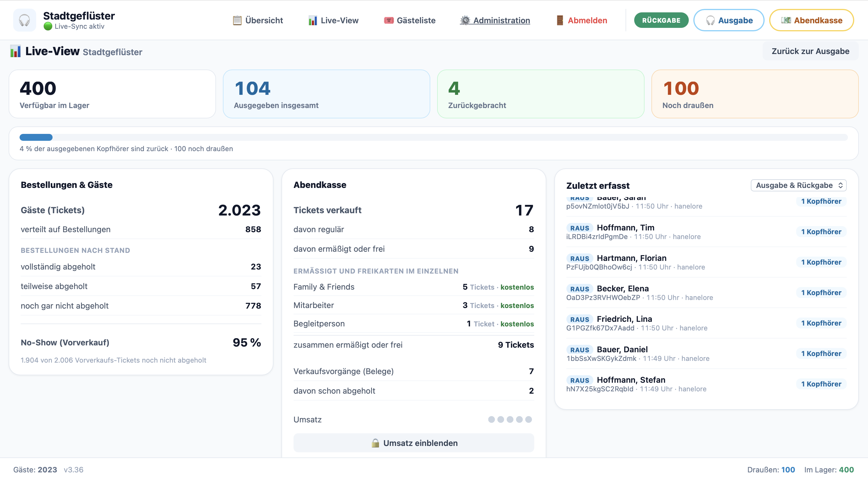The image size is (868, 481).
Task: Switch to RÜCKGABE mode
Action: click(x=661, y=20)
